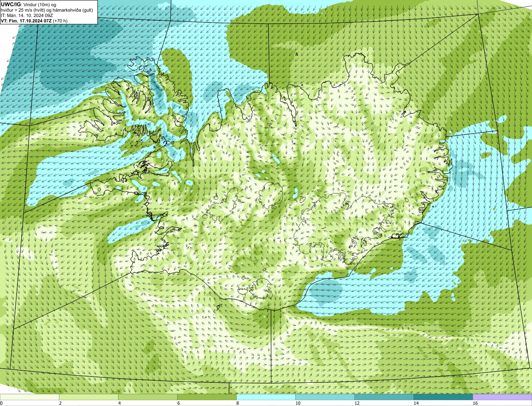532x406 pixels.
Task: Click the legend tick label '10'
Action: [x=298, y=403]
